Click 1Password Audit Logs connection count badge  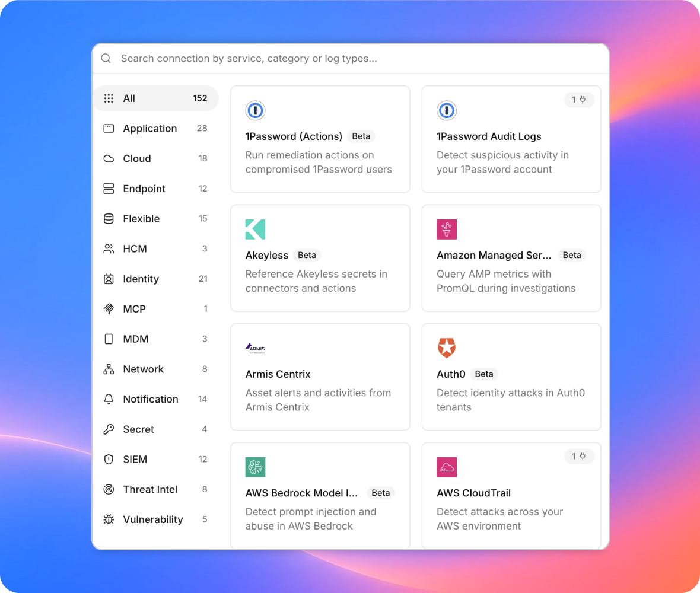[x=578, y=100]
